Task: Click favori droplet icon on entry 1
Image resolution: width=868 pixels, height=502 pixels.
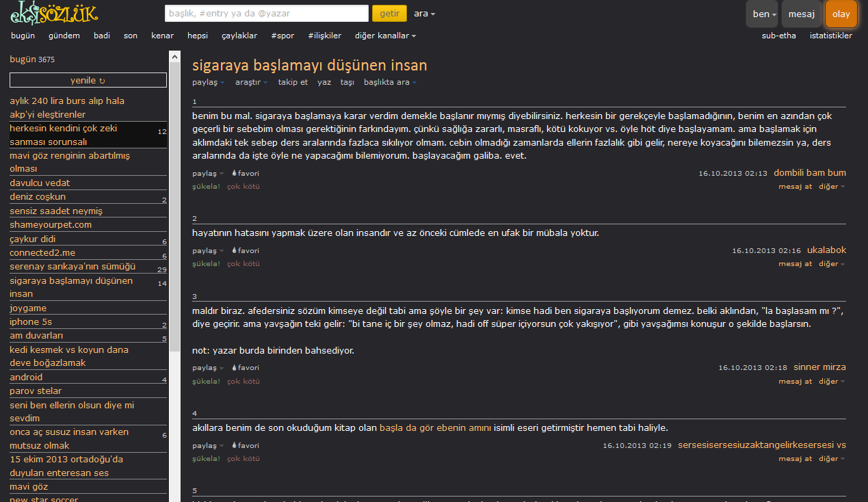Action: pos(235,173)
